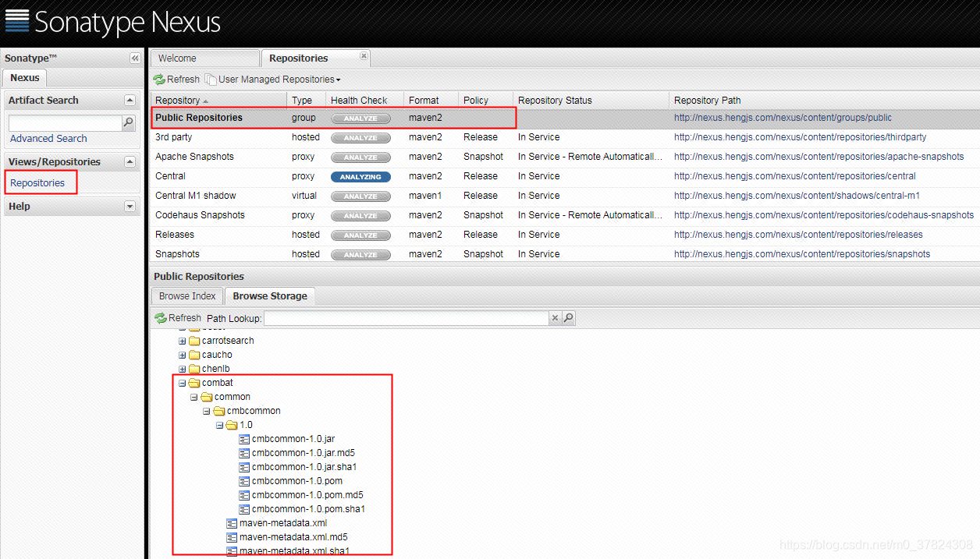Open Advanced Search link

48,138
